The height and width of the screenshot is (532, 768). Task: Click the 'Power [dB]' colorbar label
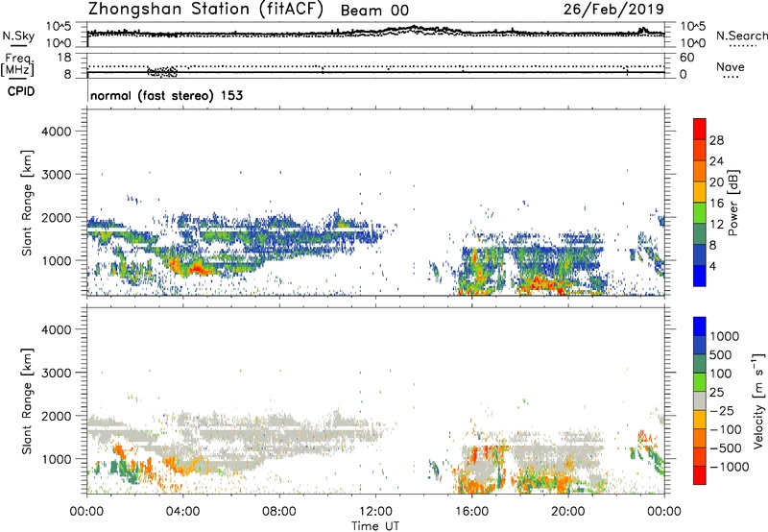click(732, 203)
